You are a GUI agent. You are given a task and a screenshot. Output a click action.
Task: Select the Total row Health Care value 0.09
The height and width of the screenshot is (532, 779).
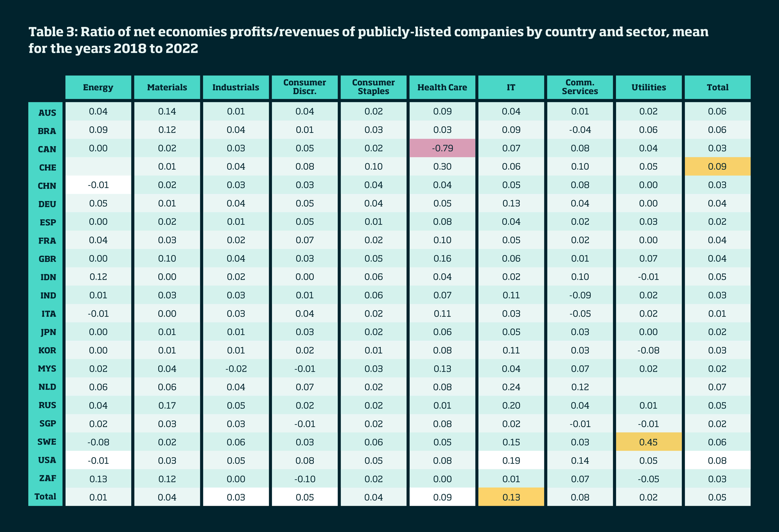tap(442, 497)
